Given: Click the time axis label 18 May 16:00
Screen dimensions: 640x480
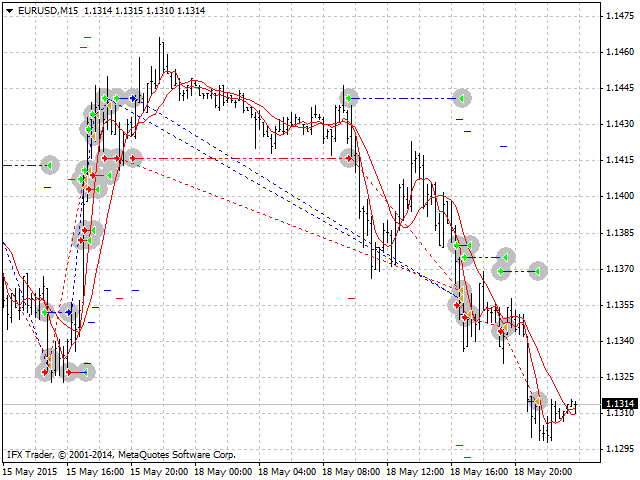Looking at the screenshot, I should pyautogui.click(x=479, y=472).
